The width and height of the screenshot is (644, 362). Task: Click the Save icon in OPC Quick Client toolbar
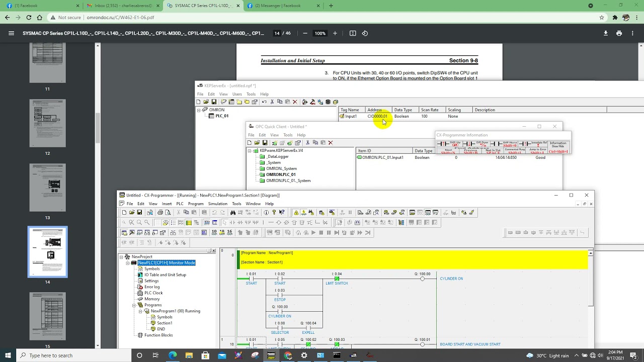[265, 143]
